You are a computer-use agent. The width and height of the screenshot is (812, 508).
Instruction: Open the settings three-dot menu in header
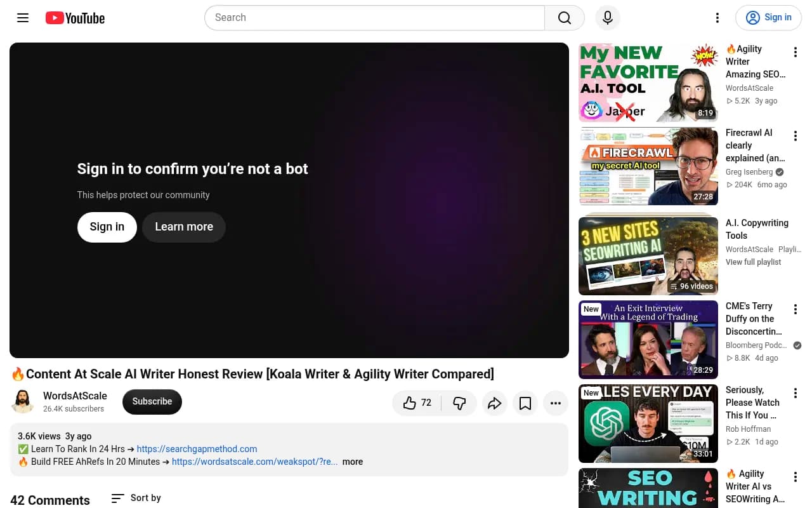click(717, 18)
